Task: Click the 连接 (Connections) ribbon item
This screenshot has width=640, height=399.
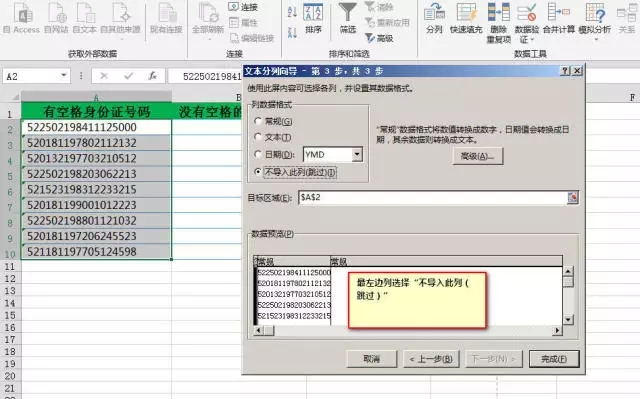Action: pyautogui.click(x=243, y=7)
